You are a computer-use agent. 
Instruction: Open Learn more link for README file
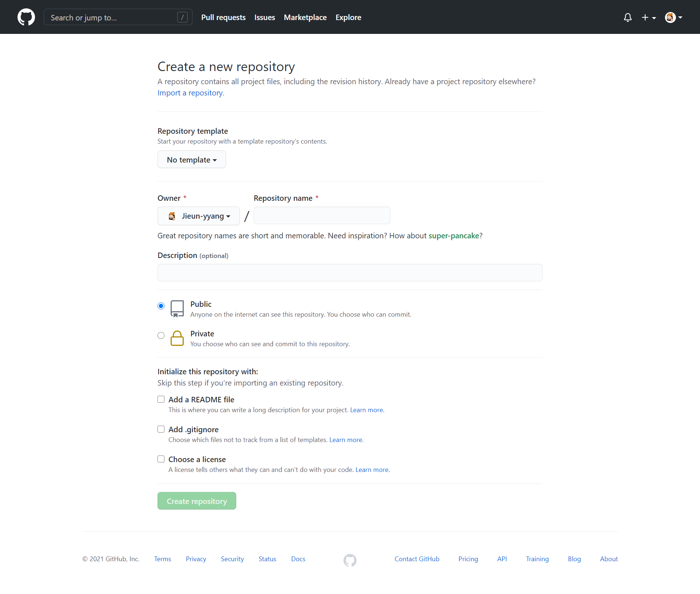pos(367,410)
